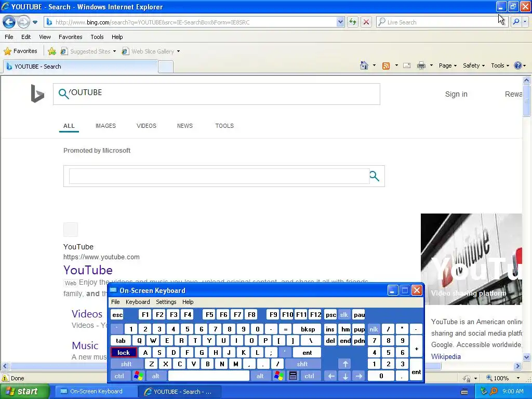Open the Page command bar dropdown

point(447,65)
